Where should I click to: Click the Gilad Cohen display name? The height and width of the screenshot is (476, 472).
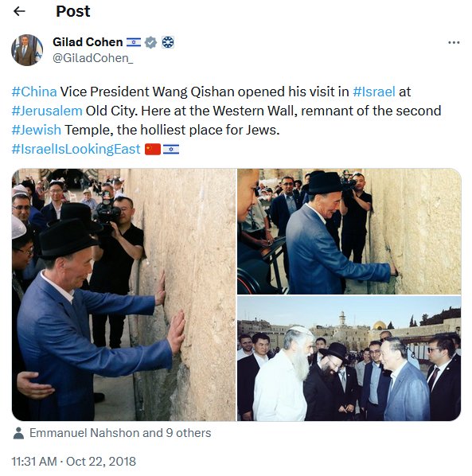[88, 42]
